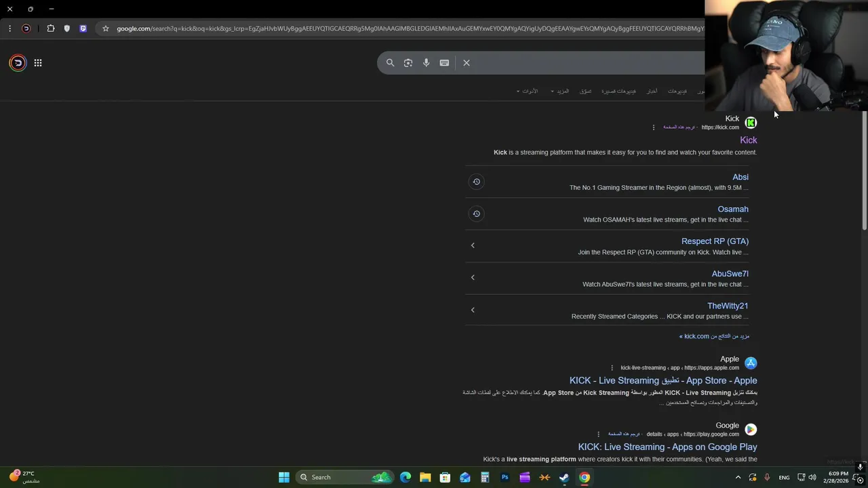Viewport: 868px width, 488px height.
Task: Open the الأدوات tools dropdown
Action: (x=527, y=91)
